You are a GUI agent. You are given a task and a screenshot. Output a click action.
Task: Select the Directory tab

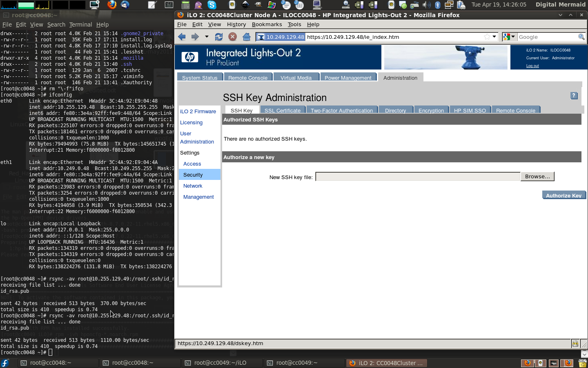395,110
